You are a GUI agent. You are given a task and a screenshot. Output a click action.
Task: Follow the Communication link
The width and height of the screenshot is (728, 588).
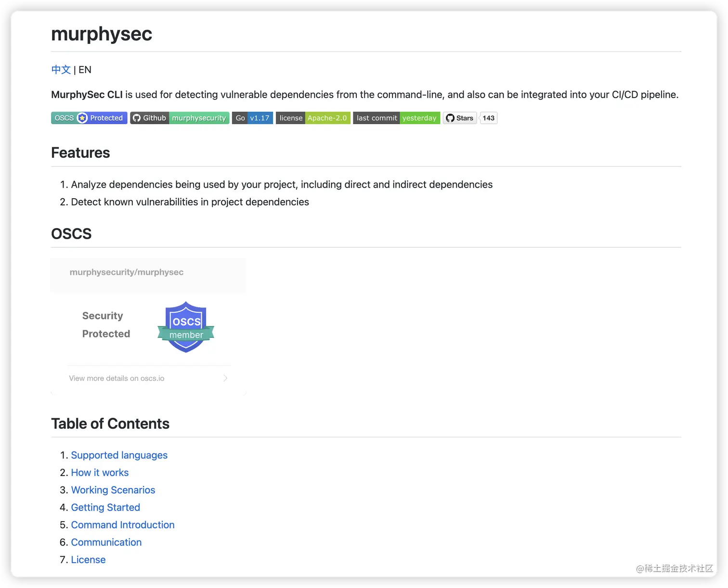coord(106,542)
